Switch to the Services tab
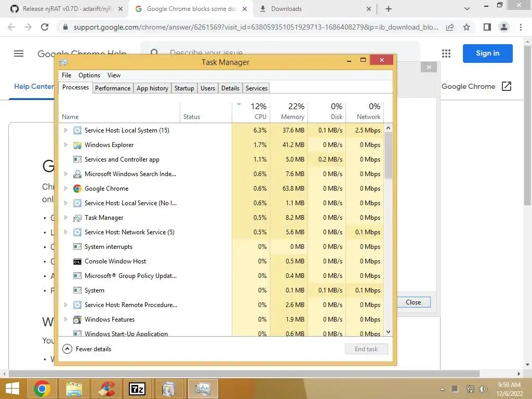Image resolution: width=532 pixels, height=399 pixels. [x=257, y=88]
